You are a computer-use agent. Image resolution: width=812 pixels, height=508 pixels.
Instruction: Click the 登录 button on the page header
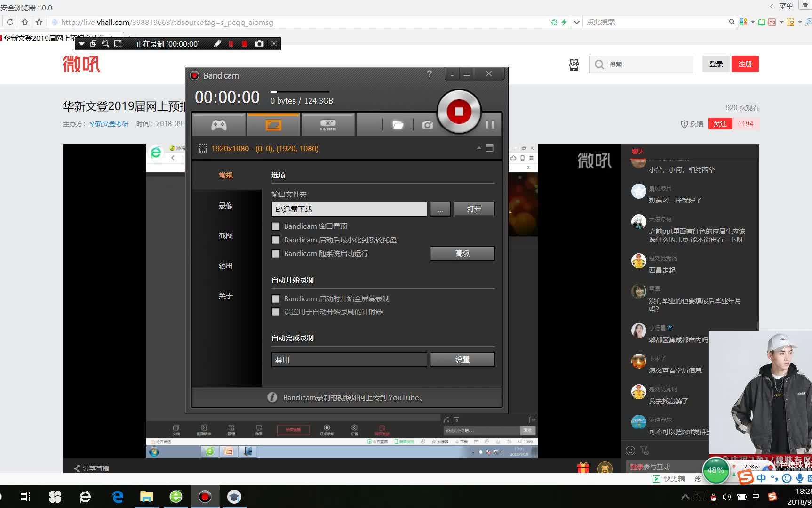716,64
